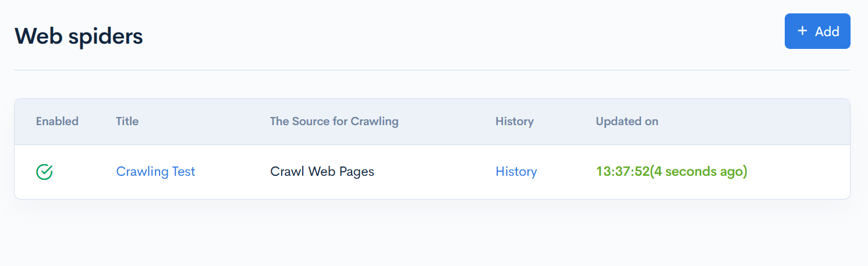Click the History column header
The width and height of the screenshot is (868, 266).
click(514, 122)
